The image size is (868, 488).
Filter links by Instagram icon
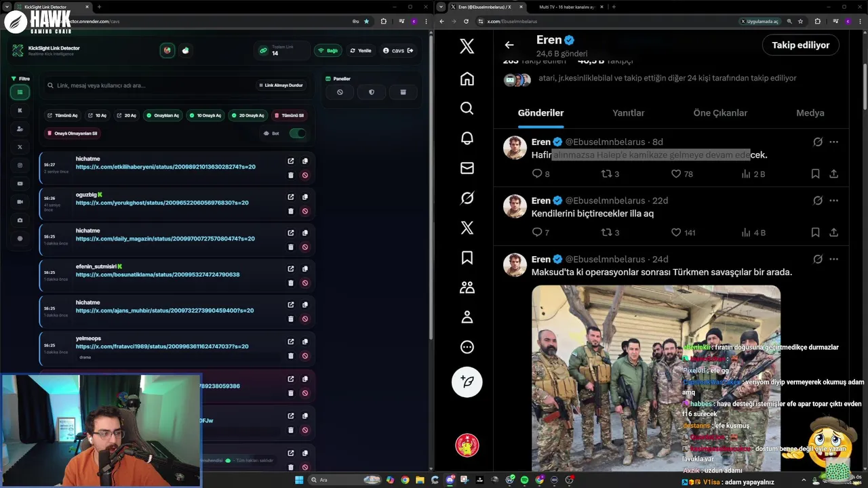pos(20,165)
